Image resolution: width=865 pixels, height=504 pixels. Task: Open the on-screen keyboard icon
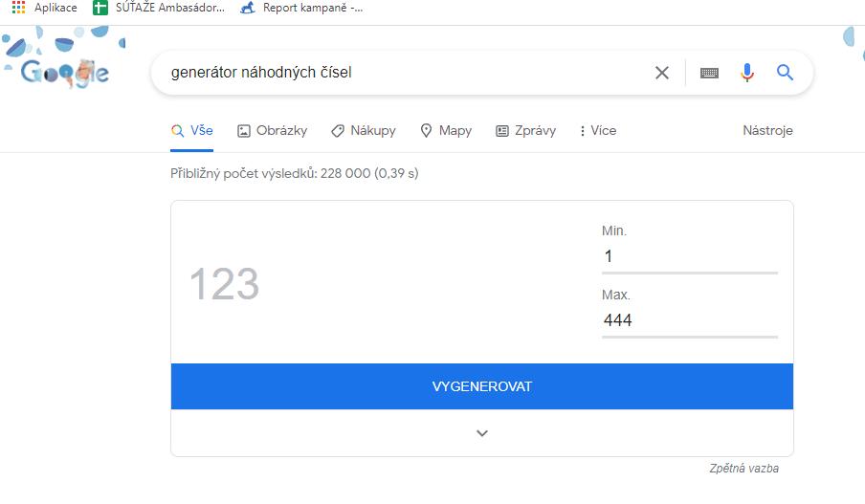[709, 73]
